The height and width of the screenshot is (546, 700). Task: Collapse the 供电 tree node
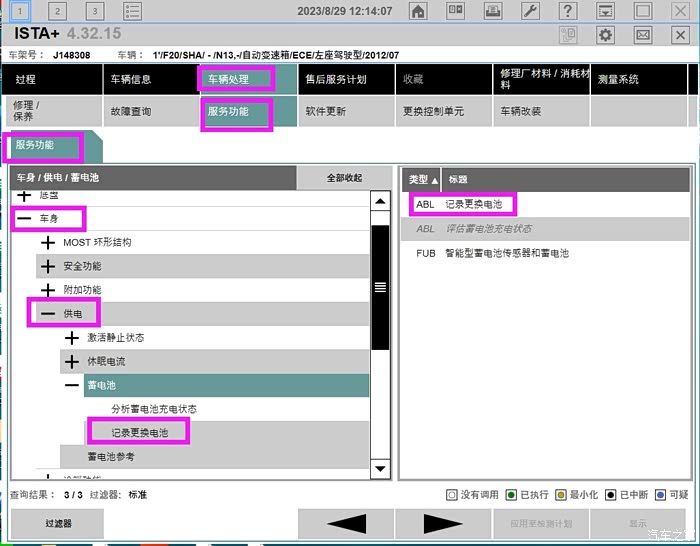[47, 314]
